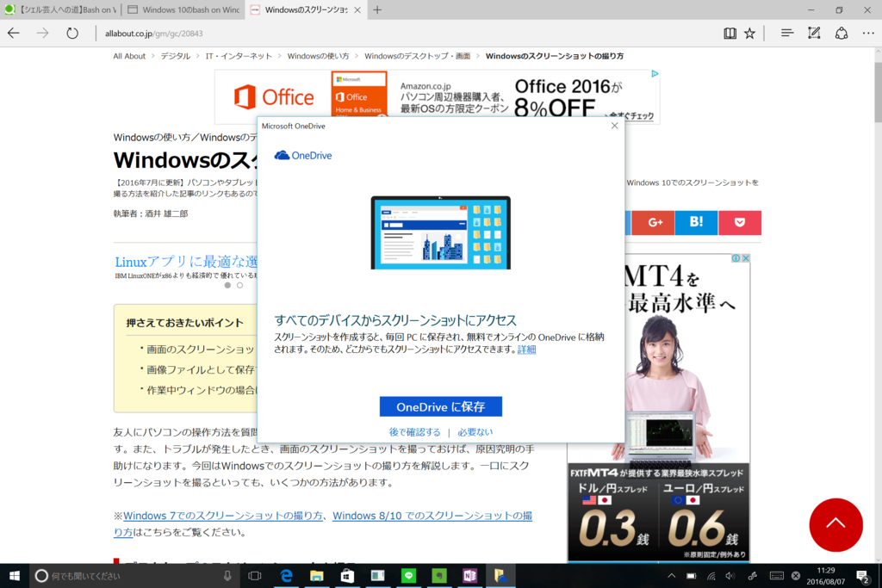The height and width of the screenshot is (588, 882).
Task: Click the OneDrive logo in dialog
Action: [302, 155]
